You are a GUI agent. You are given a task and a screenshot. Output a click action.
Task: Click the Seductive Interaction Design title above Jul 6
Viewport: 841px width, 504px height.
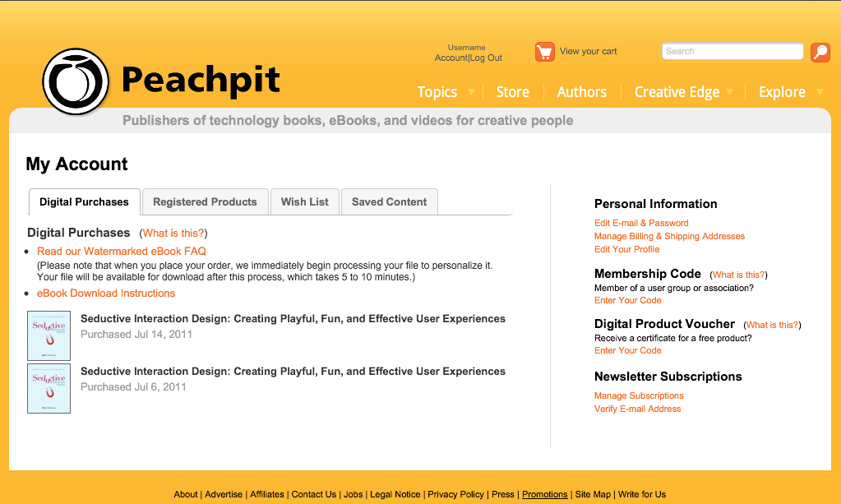[293, 371]
